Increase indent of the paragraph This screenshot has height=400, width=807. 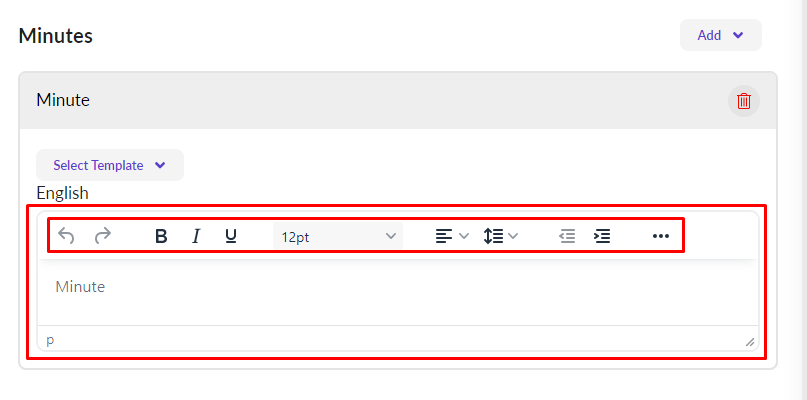[602, 236]
